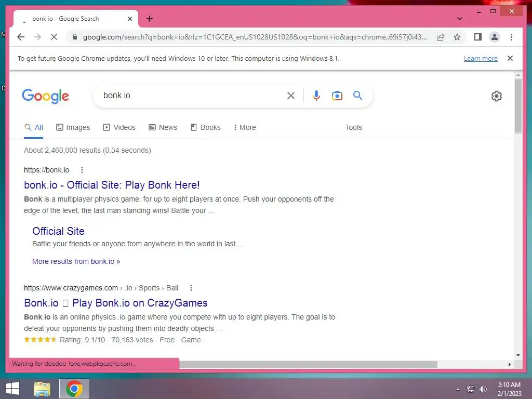532x399 pixels.
Task: Open the Learn more link
Action: (481, 58)
